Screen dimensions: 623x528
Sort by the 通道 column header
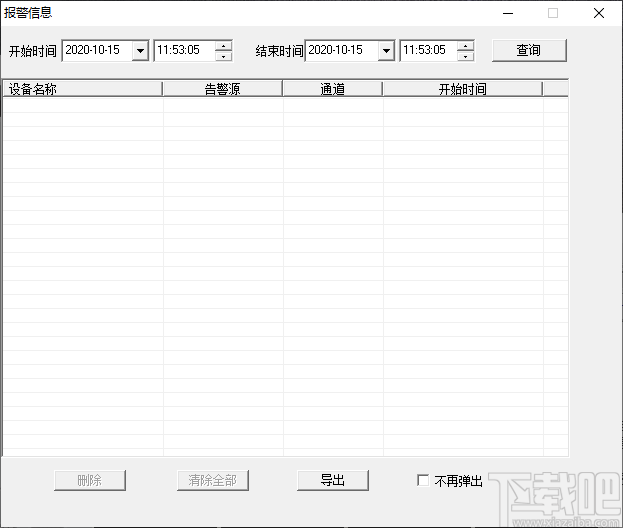coord(333,89)
